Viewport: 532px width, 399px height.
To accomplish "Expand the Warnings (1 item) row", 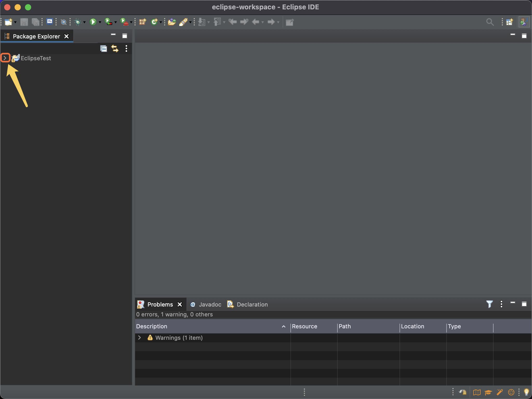I will [139, 337].
